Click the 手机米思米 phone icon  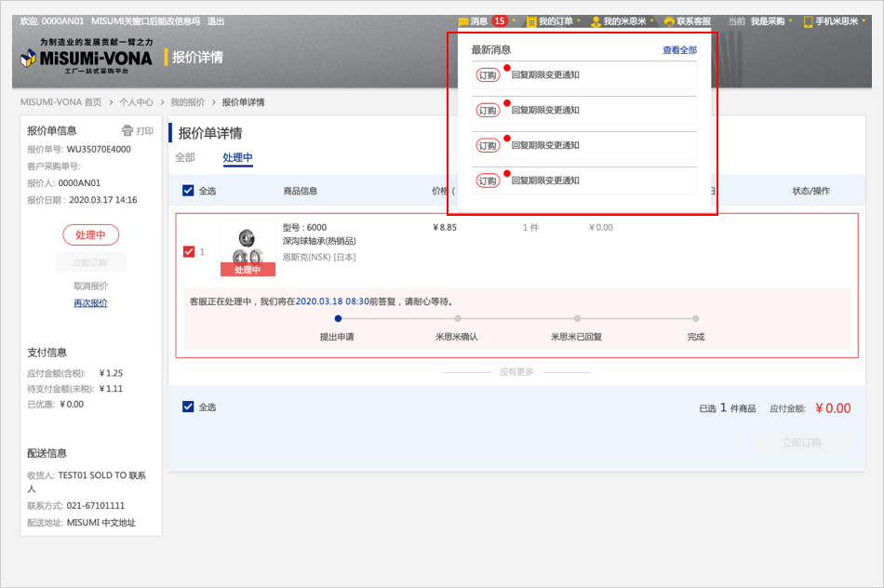(x=808, y=21)
